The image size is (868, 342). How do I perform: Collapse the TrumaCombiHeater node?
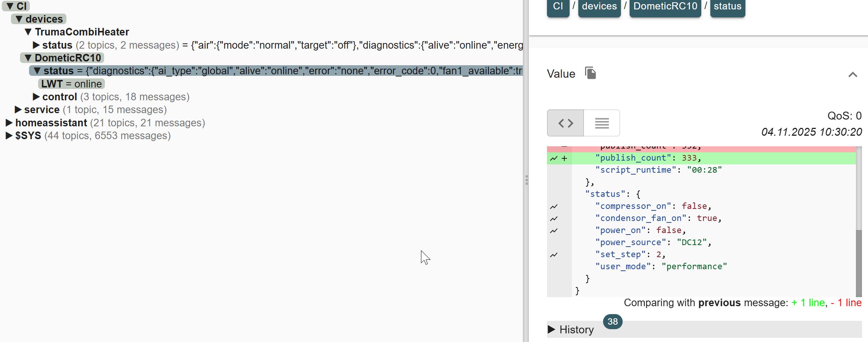tap(28, 32)
